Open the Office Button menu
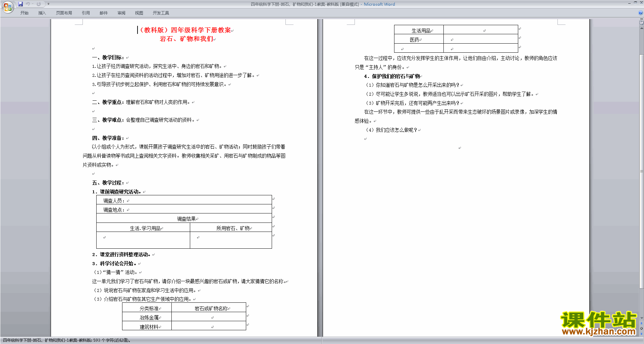The image size is (644, 344). (7, 7)
